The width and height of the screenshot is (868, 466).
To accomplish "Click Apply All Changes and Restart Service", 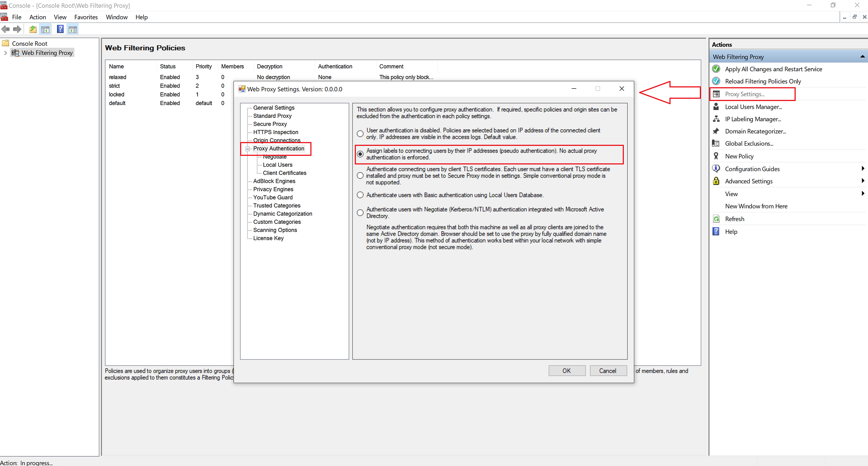I will click(773, 69).
